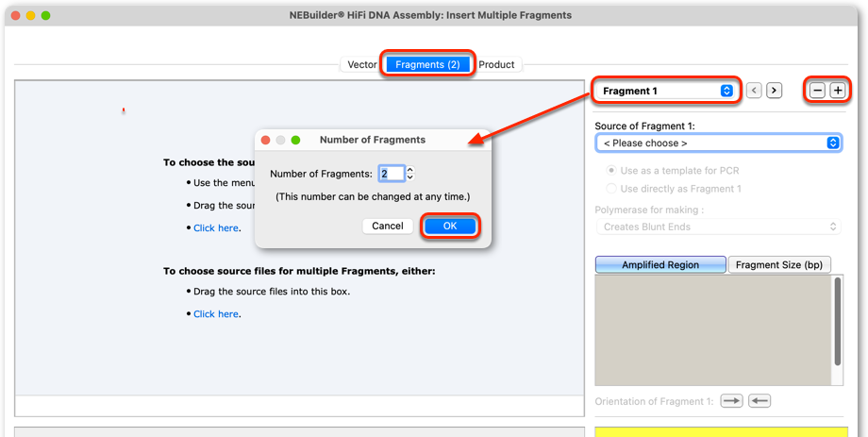Go to the next fragment with the right chevron
Image resolution: width=868 pixels, height=437 pixels.
point(774,91)
